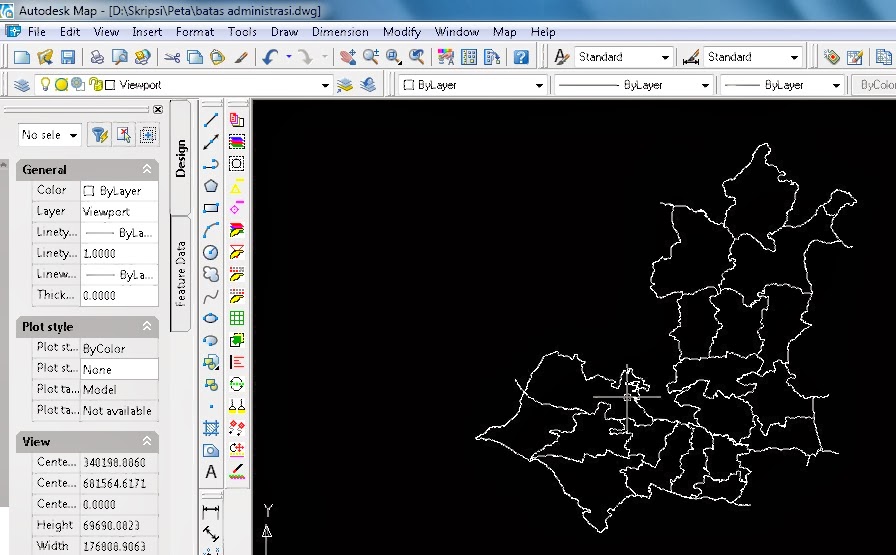
Task: Click the Undo arrow
Action: coord(270,57)
